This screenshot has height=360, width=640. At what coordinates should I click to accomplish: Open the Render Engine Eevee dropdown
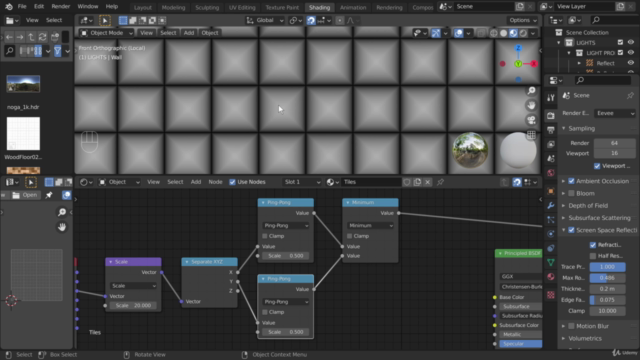[615, 113]
